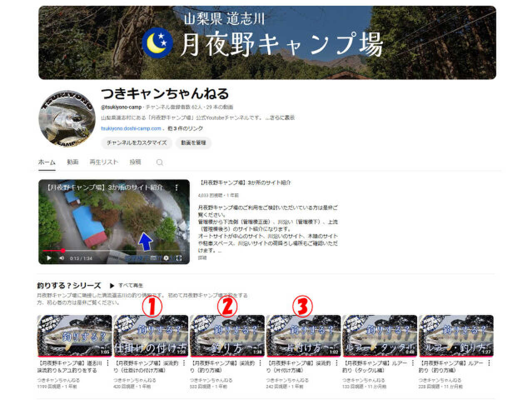Play all with すべて再生
This screenshot has height=400, width=532.
click(127, 285)
